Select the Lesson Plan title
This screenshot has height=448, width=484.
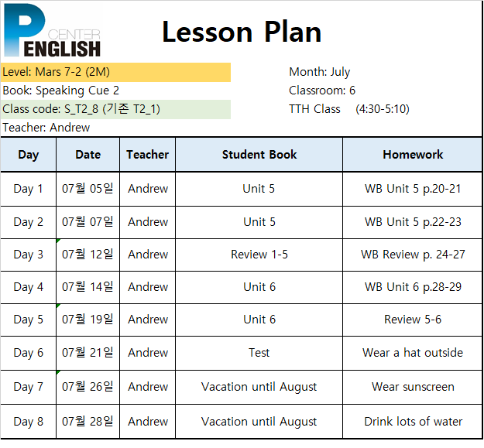(x=242, y=32)
